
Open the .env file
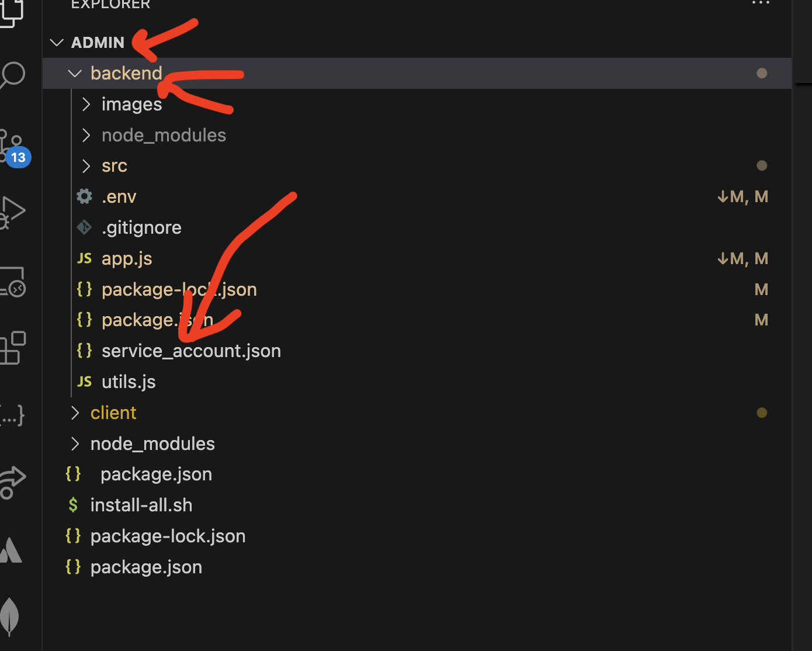click(119, 197)
